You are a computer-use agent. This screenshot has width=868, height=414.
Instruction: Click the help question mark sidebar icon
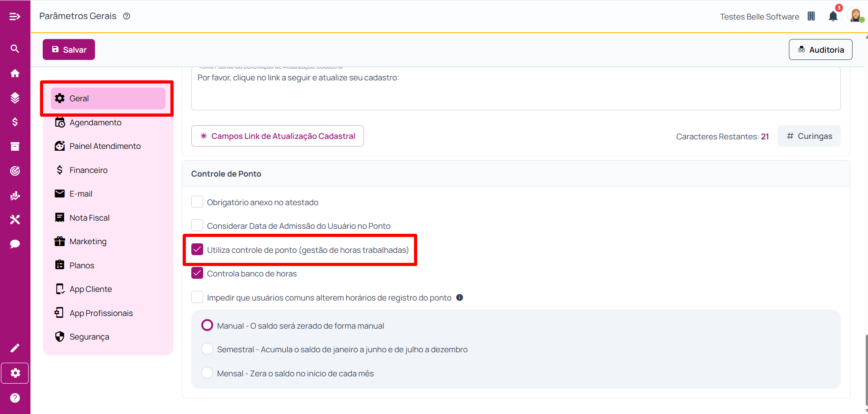15,398
